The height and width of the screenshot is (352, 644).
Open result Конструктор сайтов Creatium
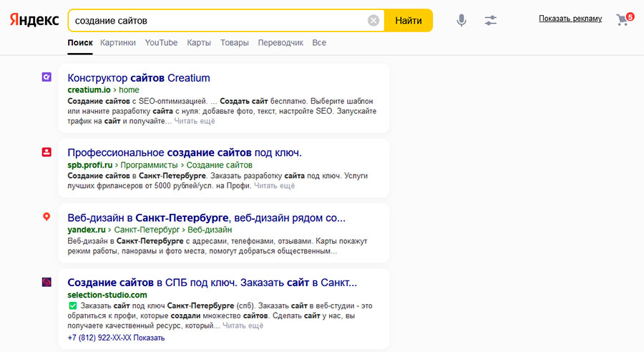139,78
